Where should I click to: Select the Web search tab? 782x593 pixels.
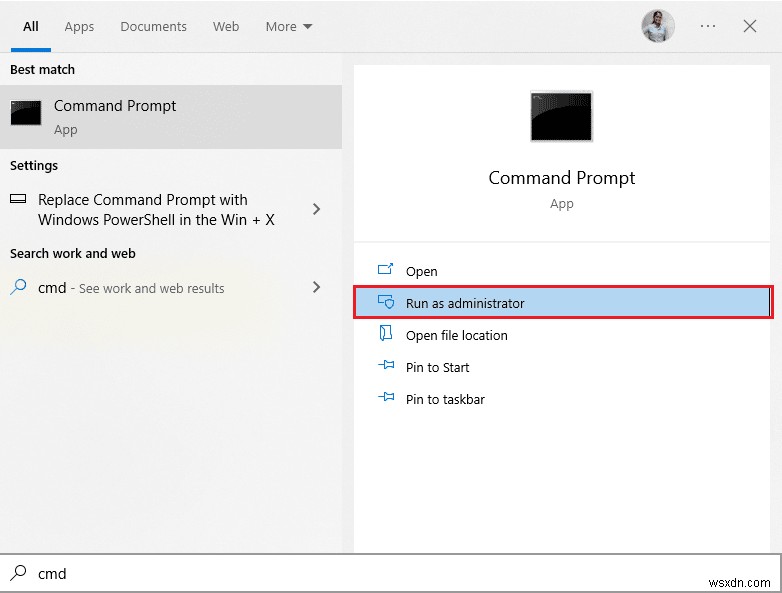226,27
